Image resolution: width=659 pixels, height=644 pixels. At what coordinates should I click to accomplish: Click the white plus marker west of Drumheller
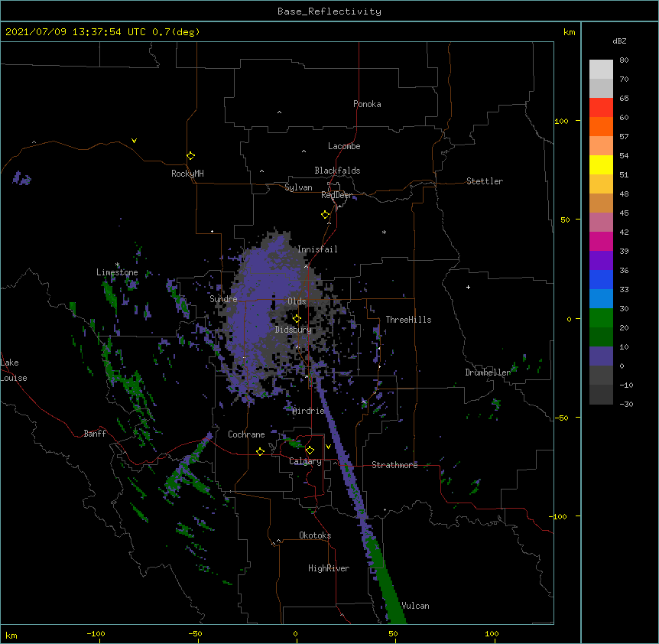point(468,287)
